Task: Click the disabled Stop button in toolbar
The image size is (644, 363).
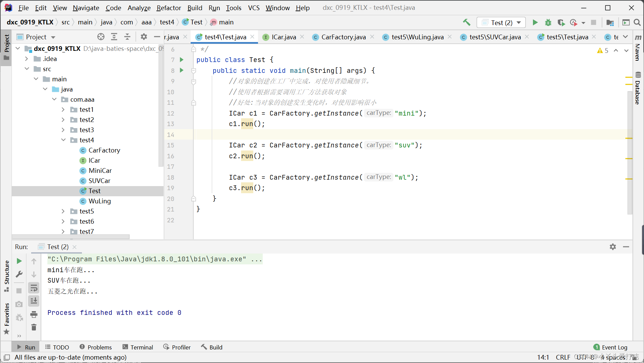Action: [x=594, y=22]
